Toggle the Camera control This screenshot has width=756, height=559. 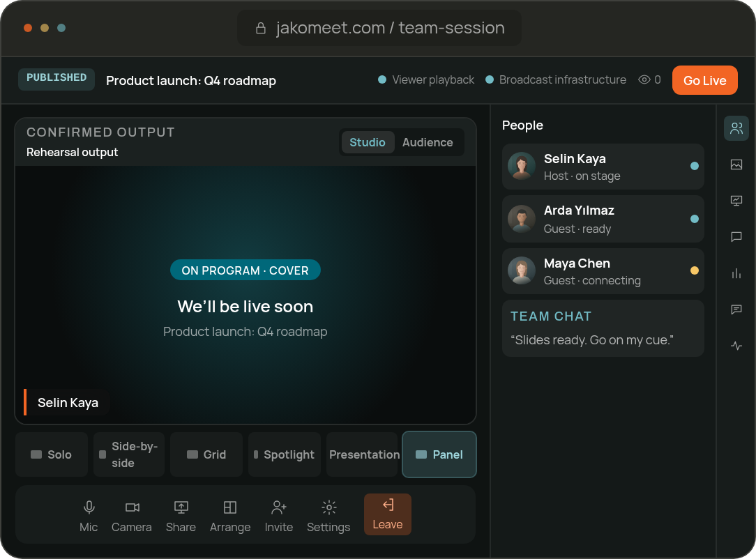[x=132, y=516]
